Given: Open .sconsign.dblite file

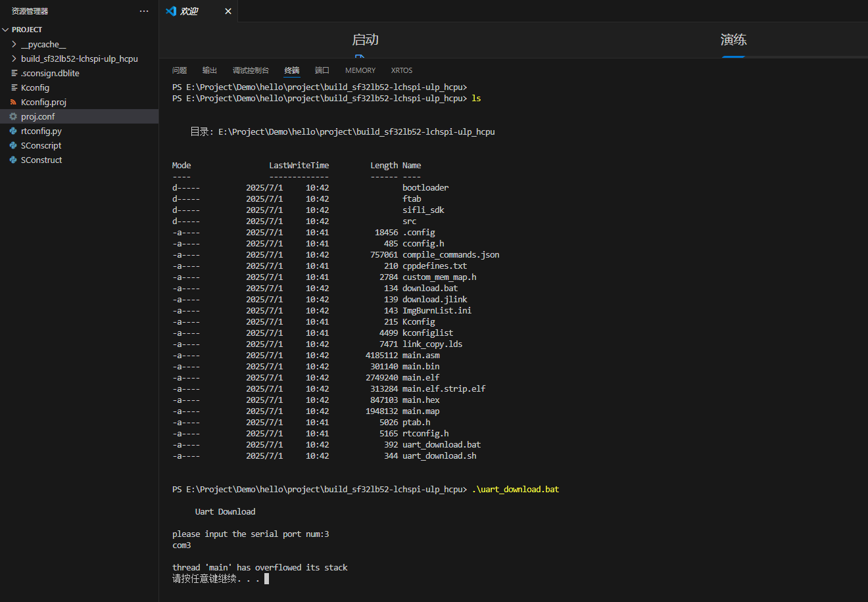Looking at the screenshot, I should click(79, 73).
